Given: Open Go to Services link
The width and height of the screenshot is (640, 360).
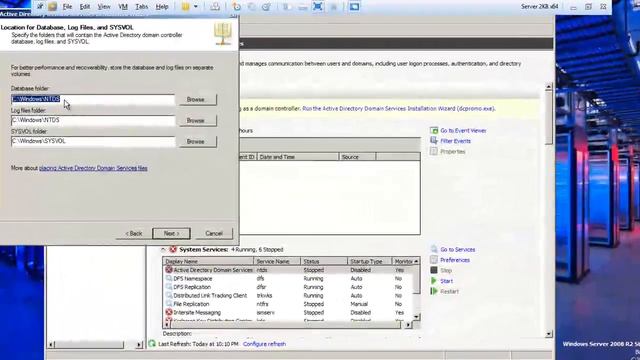Looking at the screenshot, I should pos(458,249).
